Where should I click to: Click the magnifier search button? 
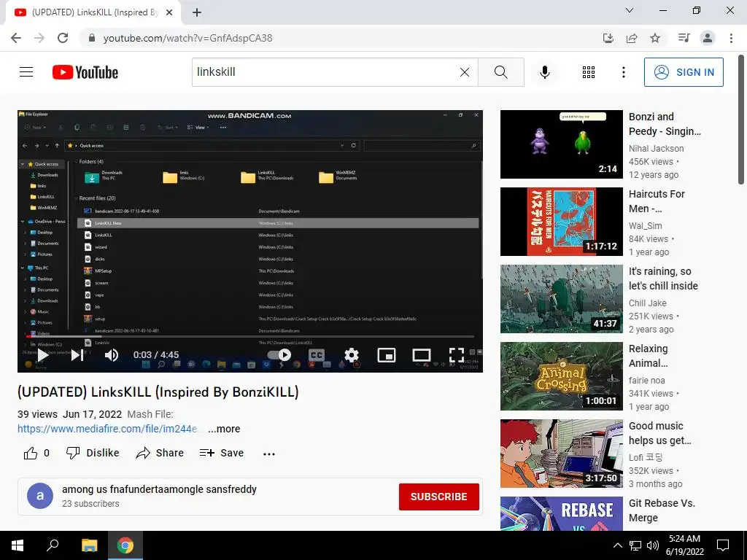coord(500,72)
